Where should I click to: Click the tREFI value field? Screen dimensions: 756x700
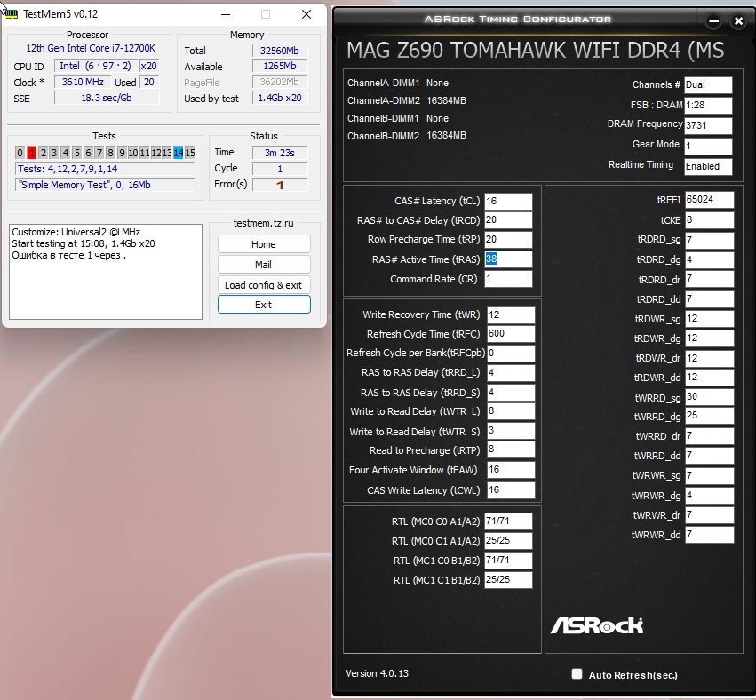pyautogui.click(x=709, y=200)
